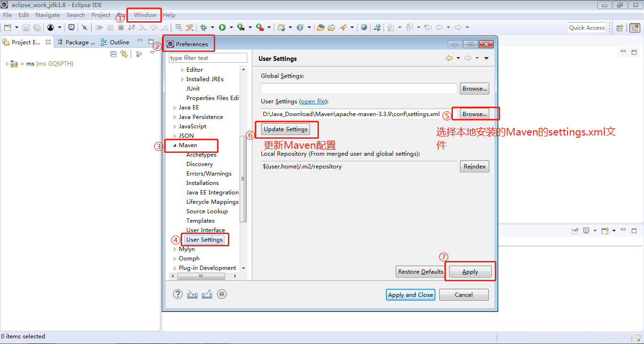Viewport: 644px width, 344px height.
Task: Click the preference tree vertical scrollbar
Action: pyautogui.click(x=243, y=179)
